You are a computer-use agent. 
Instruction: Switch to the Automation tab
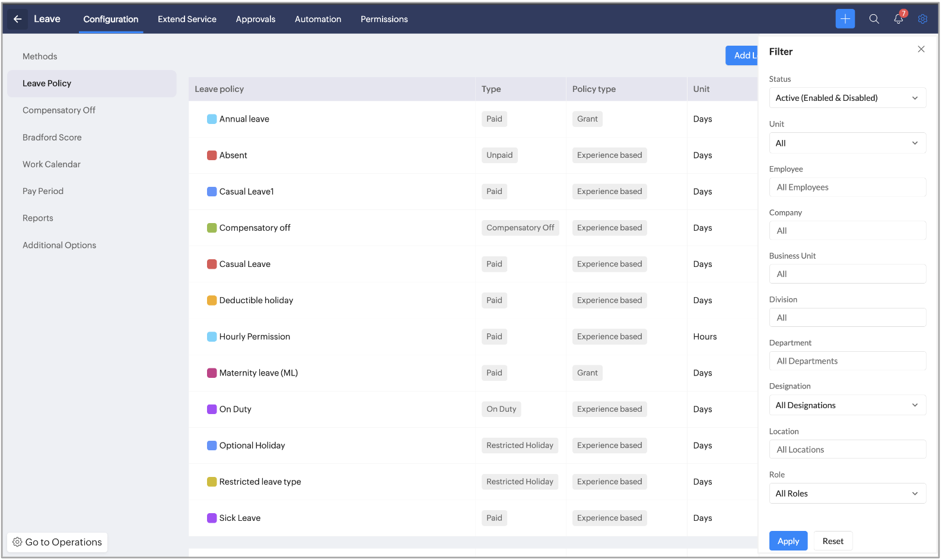tap(317, 19)
